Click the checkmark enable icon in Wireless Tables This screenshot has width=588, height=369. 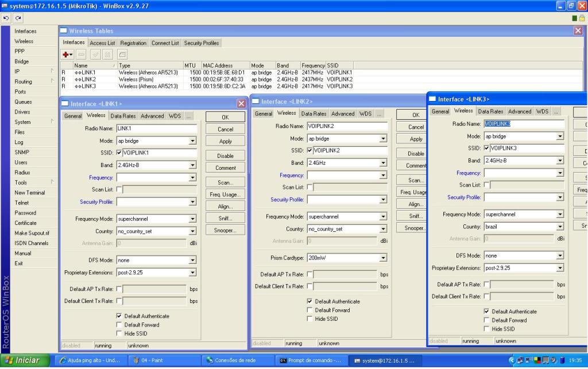[x=95, y=55]
